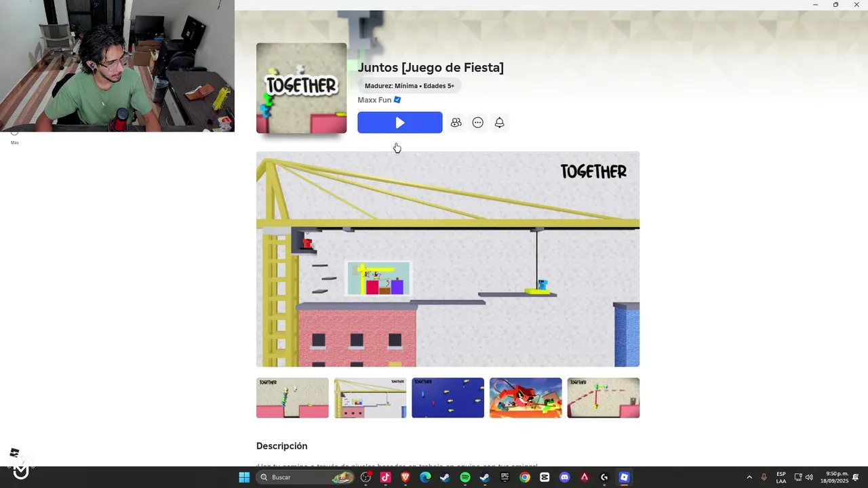The width and height of the screenshot is (868, 488).
Task: Click the notification center icon beside the clock
Action: click(x=856, y=477)
